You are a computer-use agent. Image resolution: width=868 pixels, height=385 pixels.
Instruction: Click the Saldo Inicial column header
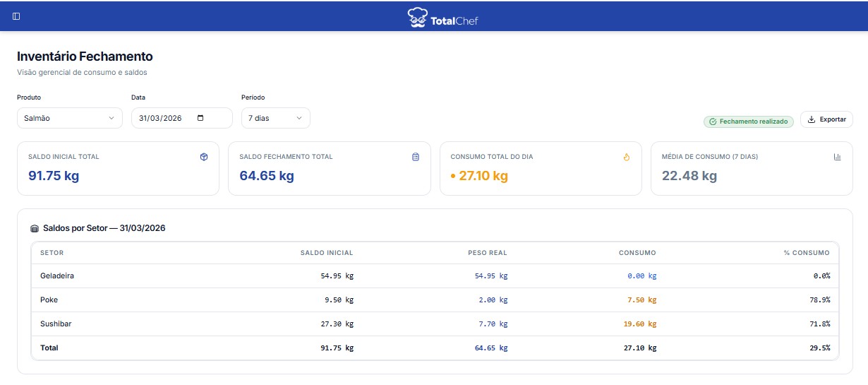tap(326, 253)
